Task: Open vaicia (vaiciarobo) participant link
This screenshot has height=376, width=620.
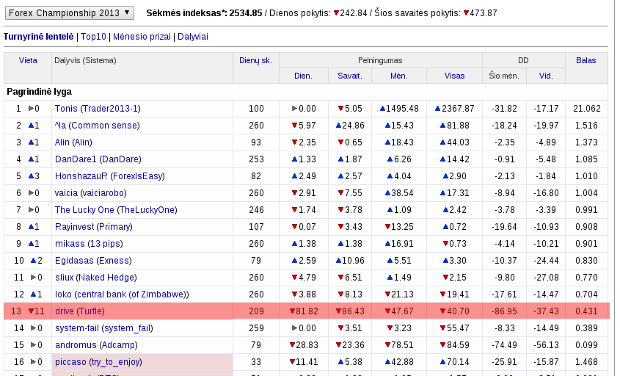Action: click(91, 193)
